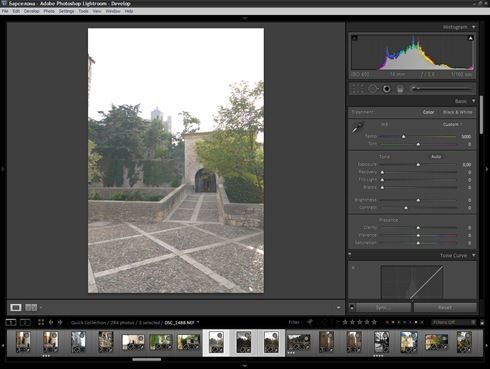Click the Temp slider handle

[404, 136]
